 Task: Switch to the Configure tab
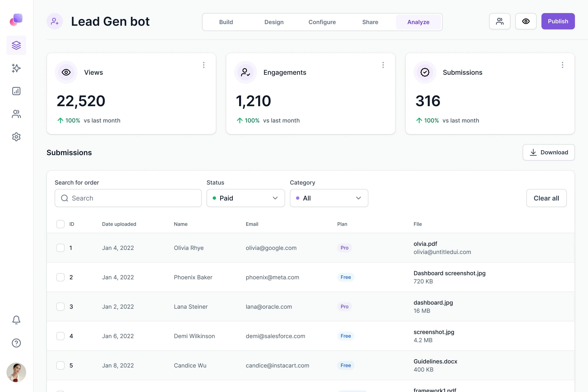tap(322, 22)
